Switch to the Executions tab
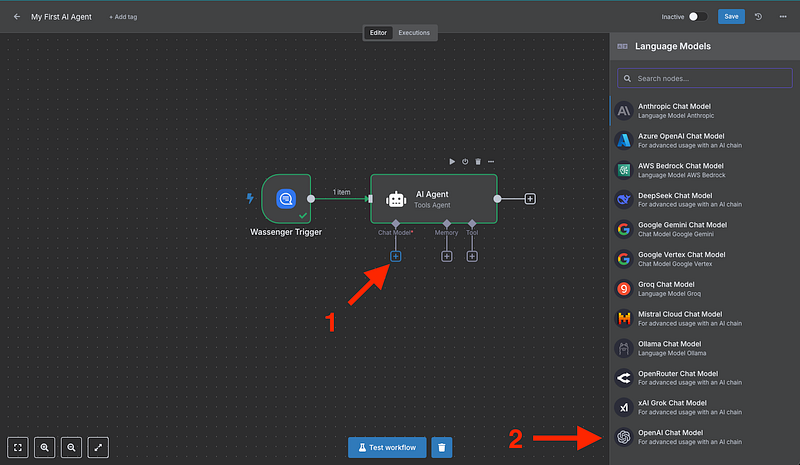 (414, 33)
